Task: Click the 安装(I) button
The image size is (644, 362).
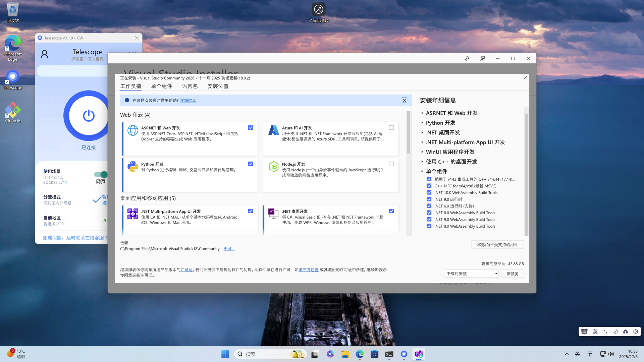Action: pos(512,274)
